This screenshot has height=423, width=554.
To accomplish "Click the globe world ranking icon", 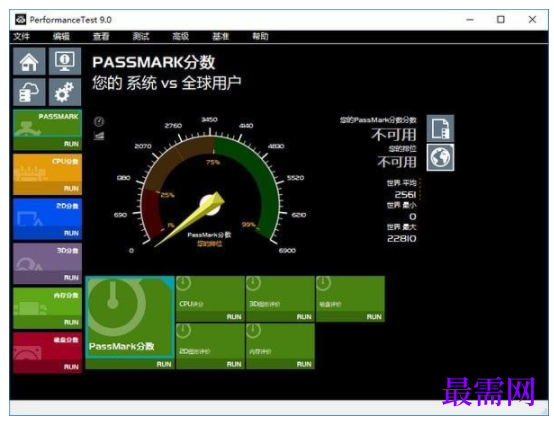I will tap(440, 157).
